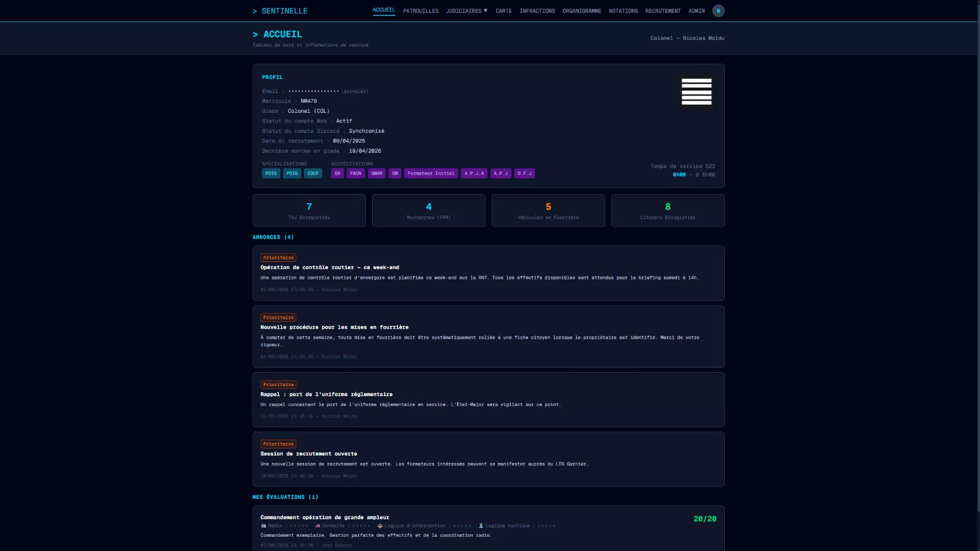Click the Conduite rating icon in evaluation
This screenshot has width=980, height=551.
(x=317, y=526)
